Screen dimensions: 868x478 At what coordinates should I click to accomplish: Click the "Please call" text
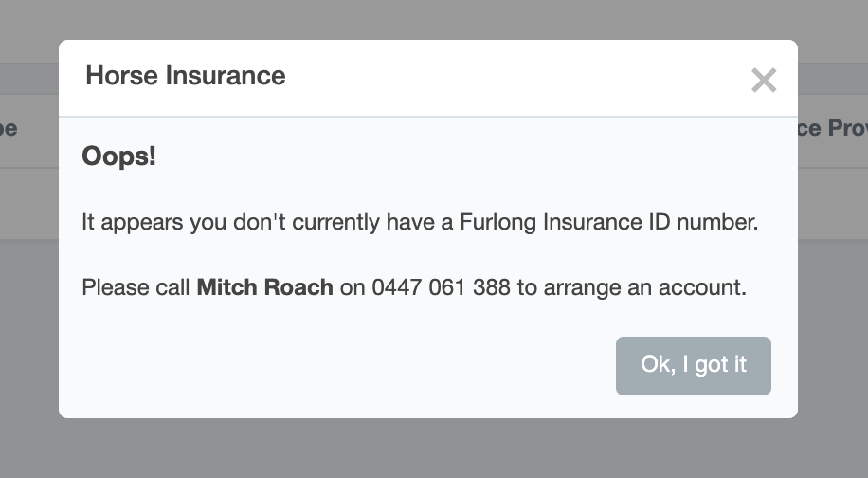pos(136,287)
